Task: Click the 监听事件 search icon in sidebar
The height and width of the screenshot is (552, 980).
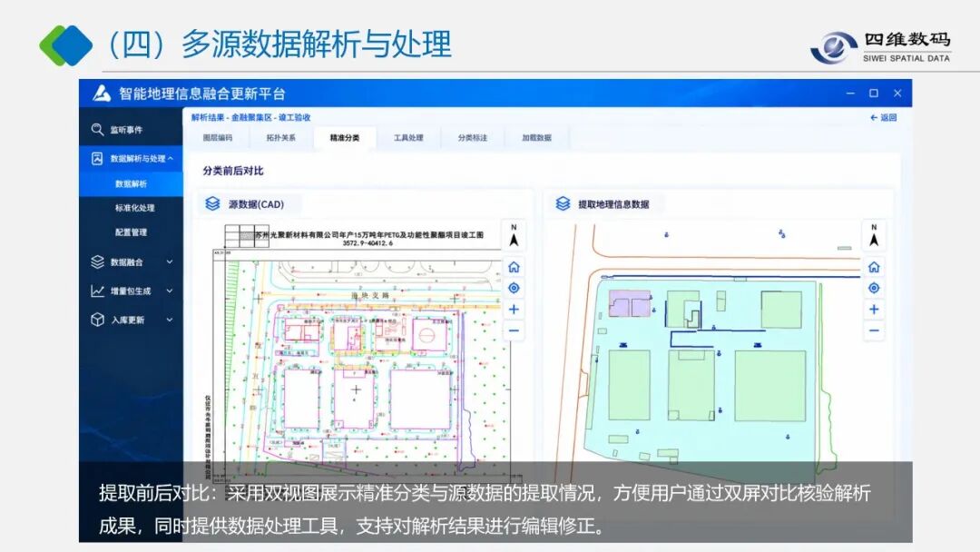Action: (x=97, y=130)
